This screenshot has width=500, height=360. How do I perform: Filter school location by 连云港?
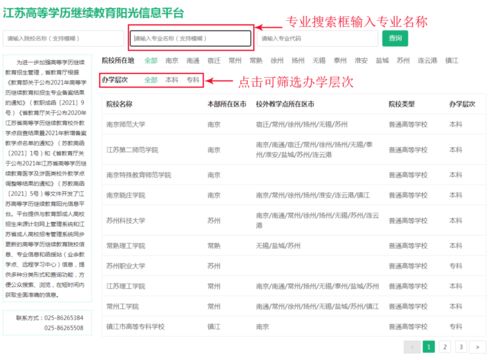[427, 60]
